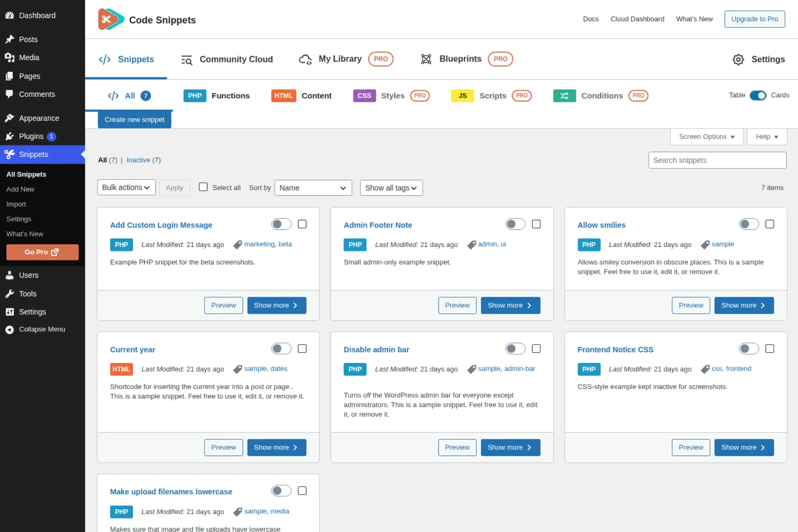
Task: Switch on the Current year snippet toggle
Action: [281, 349]
